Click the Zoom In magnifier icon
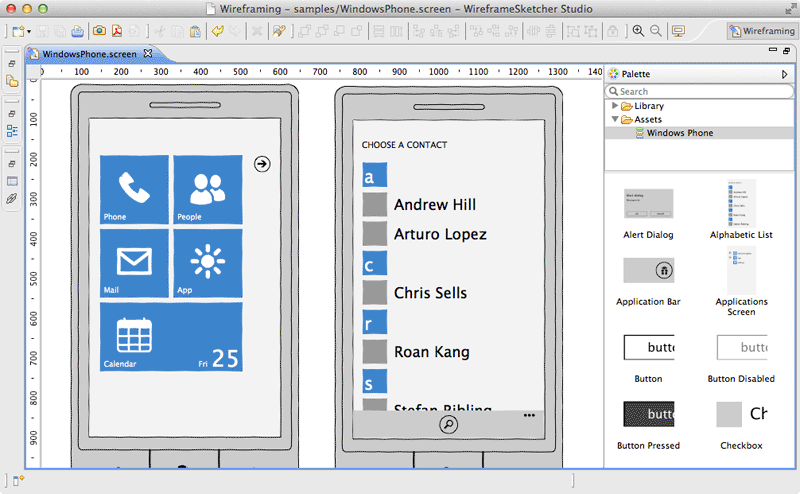 638,31
